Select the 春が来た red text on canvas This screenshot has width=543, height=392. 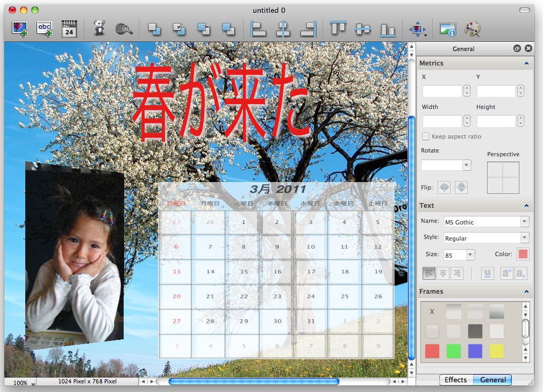tap(220, 103)
